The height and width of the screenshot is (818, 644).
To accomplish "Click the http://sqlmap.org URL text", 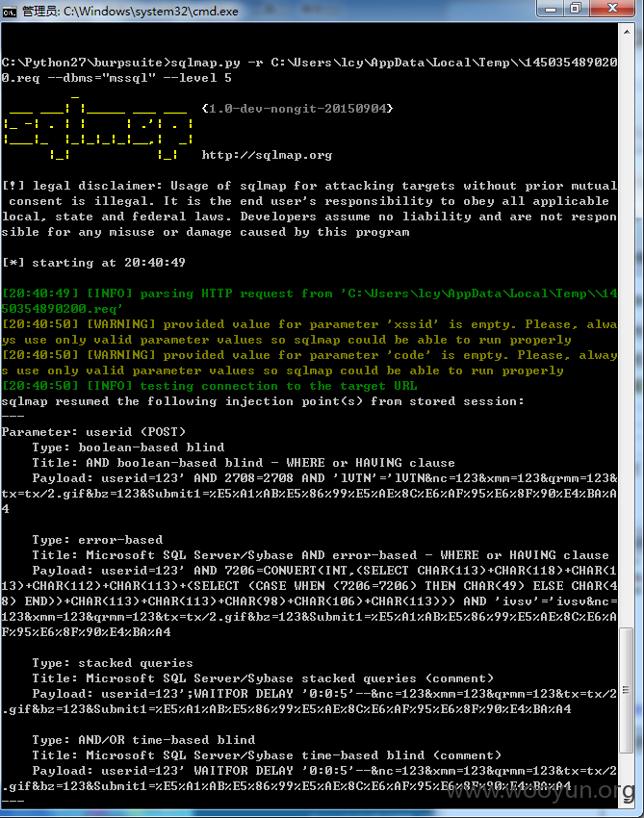I will click(267, 155).
